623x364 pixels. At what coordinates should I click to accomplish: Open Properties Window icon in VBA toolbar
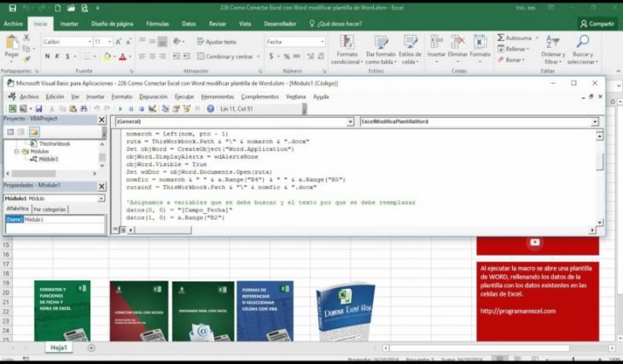(176, 109)
